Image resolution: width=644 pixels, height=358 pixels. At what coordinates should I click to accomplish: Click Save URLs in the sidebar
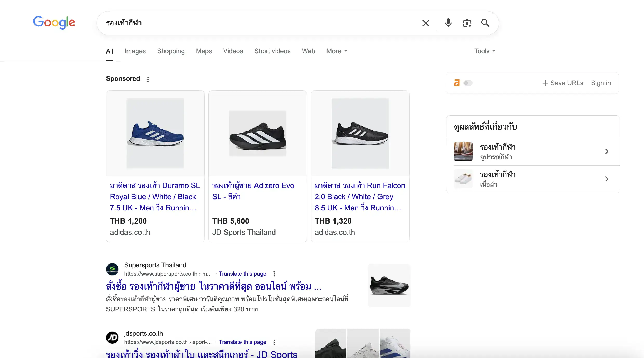(x=563, y=83)
